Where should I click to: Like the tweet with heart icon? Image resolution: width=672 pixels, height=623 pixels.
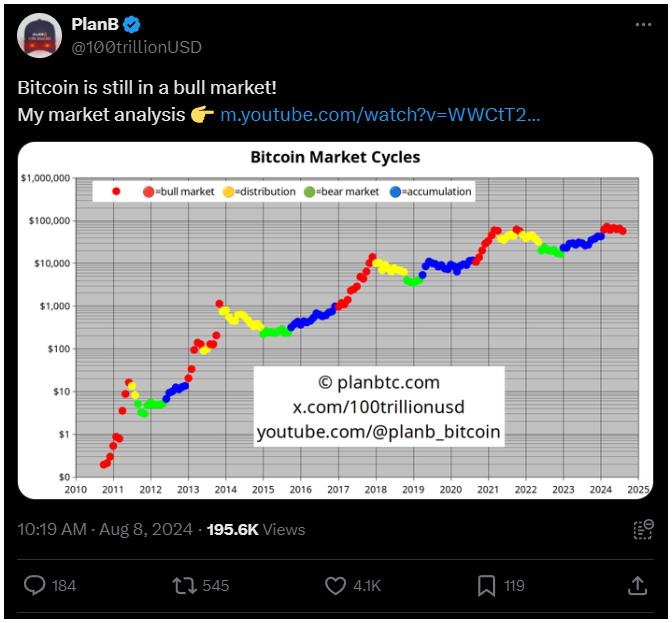pos(337,585)
